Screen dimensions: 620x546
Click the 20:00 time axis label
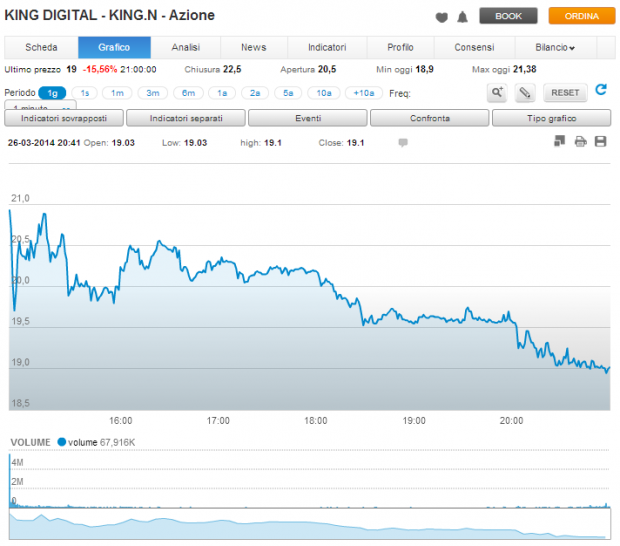coord(511,421)
